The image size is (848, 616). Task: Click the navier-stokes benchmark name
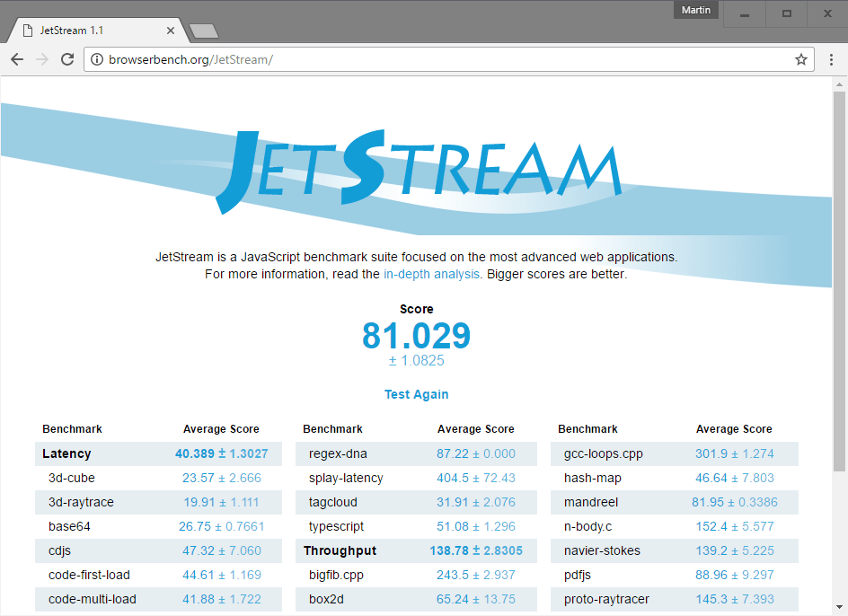602,551
